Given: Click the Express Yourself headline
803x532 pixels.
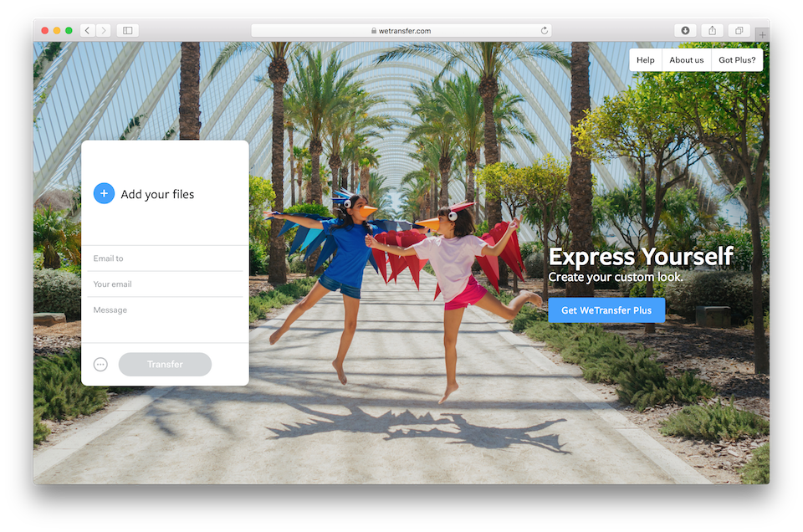Looking at the screenshot, I should tap(641, 256).
